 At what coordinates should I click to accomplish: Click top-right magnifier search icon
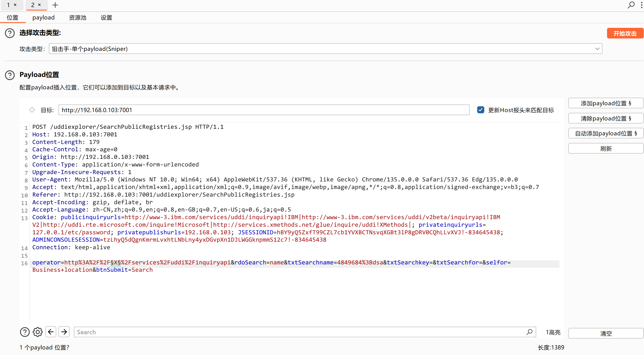[631, 5]
